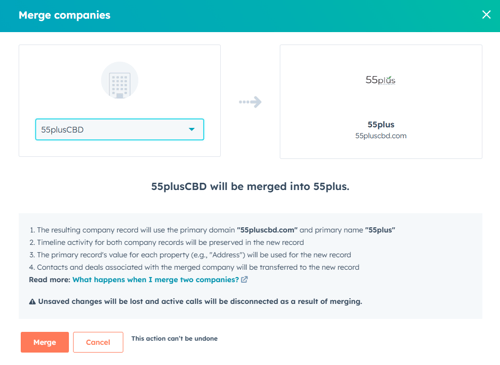Click the merged-into summary heading
Screen dimensions: 500x365
pyautogui.click(x=250, y=186)
